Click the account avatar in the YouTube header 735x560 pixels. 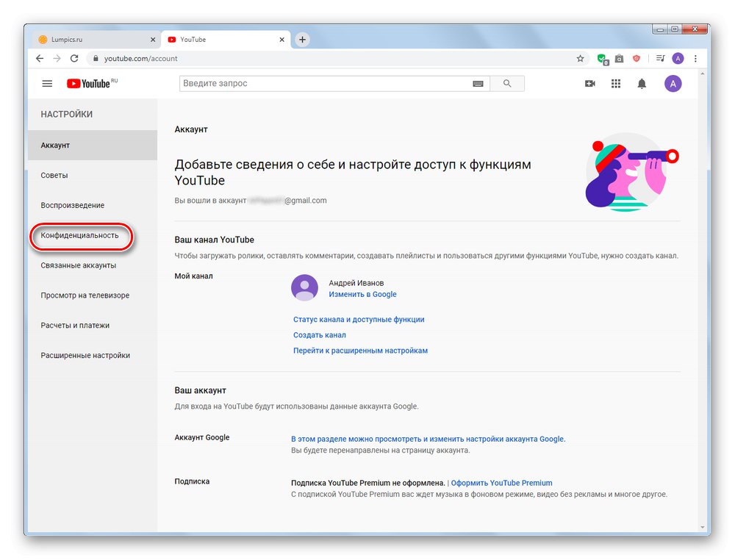pos(673,83)
